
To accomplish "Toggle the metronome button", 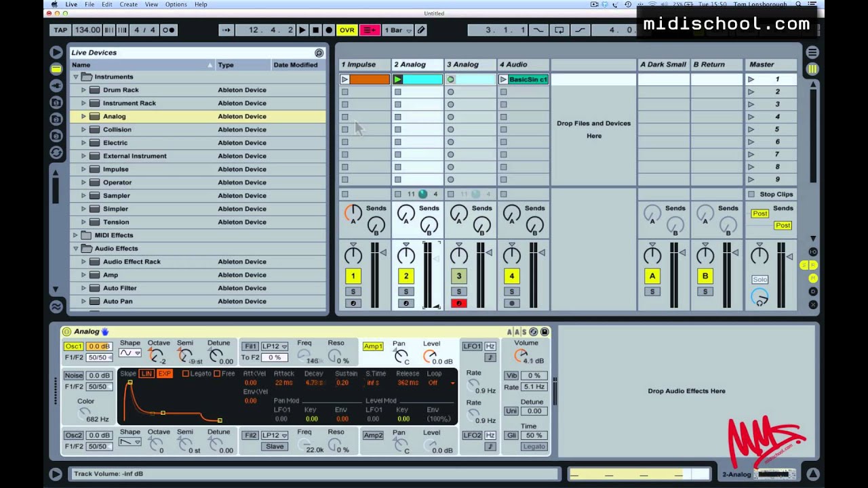I will pos(169,30).
